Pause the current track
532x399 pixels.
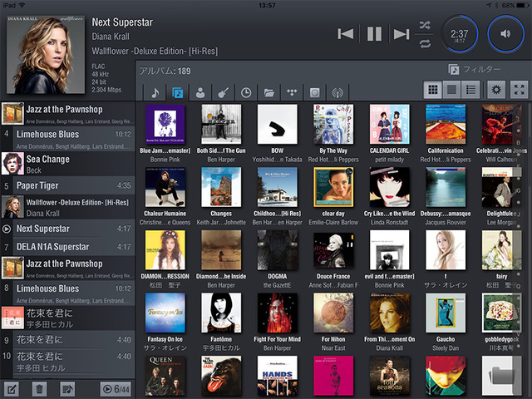(374, 34)
